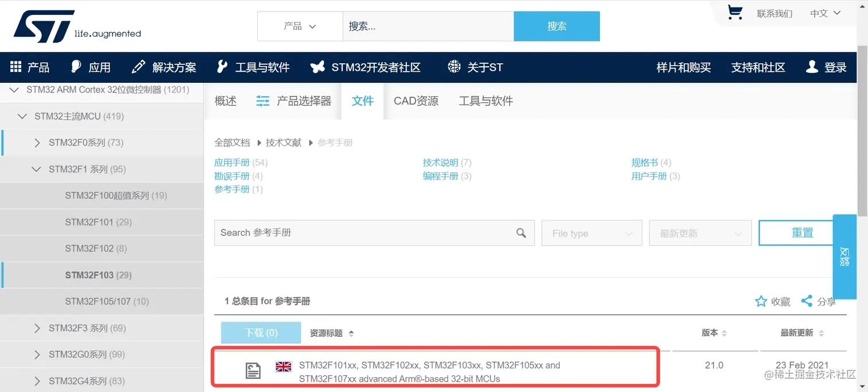
Task: Expand the STM32F3 系列 tree node
Action: pyautogui.click(x=37, y=328)
